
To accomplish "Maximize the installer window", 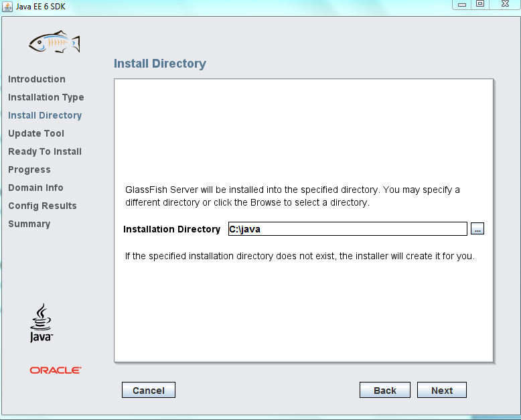I will pos(480,4).
